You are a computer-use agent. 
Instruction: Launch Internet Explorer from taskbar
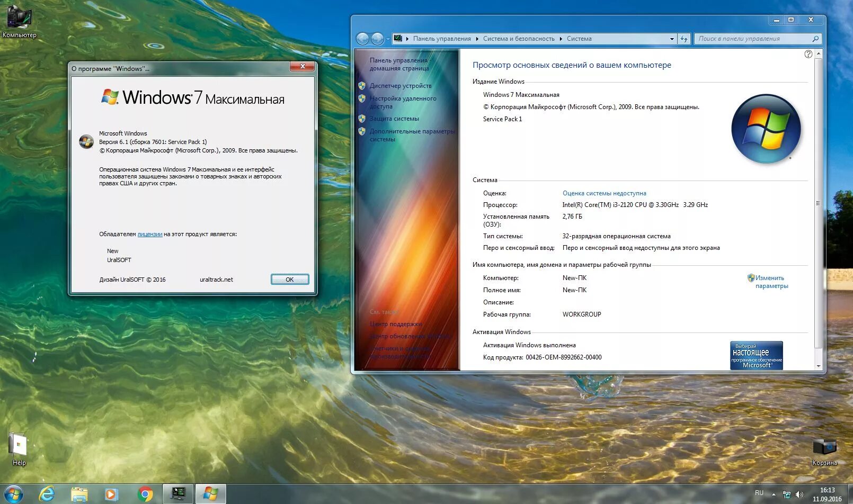click(47, 494)
